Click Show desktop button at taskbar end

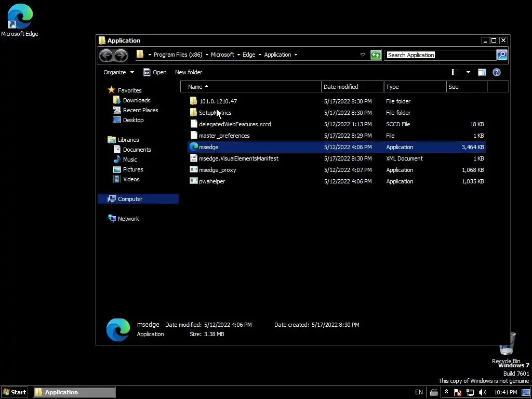[x=526, y=392]
